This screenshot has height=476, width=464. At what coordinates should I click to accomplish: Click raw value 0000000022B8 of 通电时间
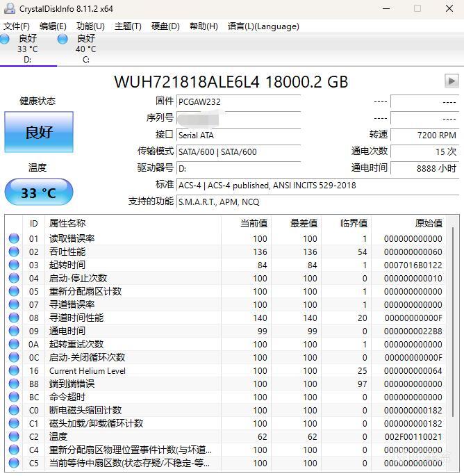413,331
